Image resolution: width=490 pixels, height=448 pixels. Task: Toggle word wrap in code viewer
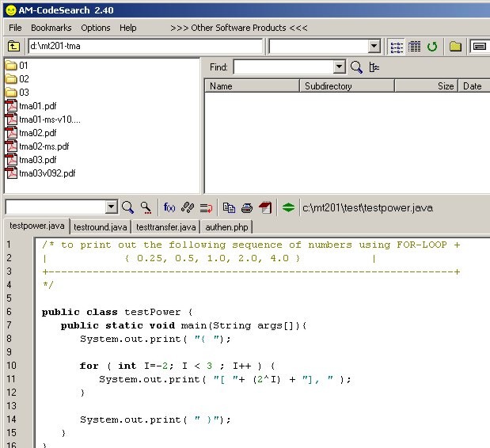(x=206, y=207)
